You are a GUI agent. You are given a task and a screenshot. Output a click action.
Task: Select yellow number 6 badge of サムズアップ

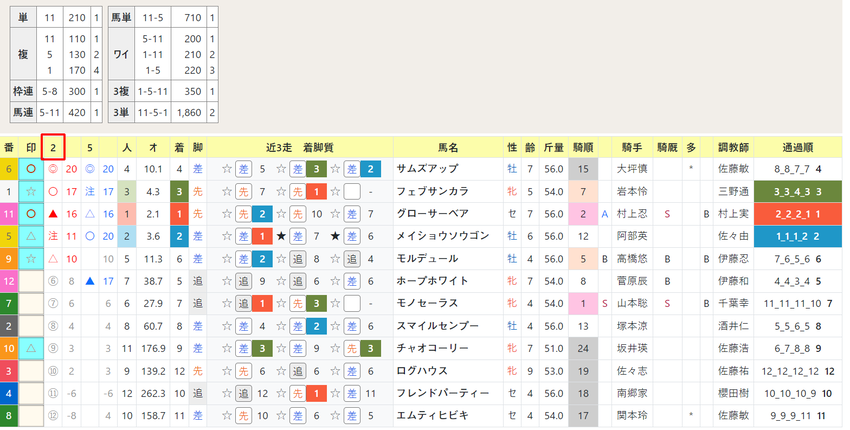(9, 169)
